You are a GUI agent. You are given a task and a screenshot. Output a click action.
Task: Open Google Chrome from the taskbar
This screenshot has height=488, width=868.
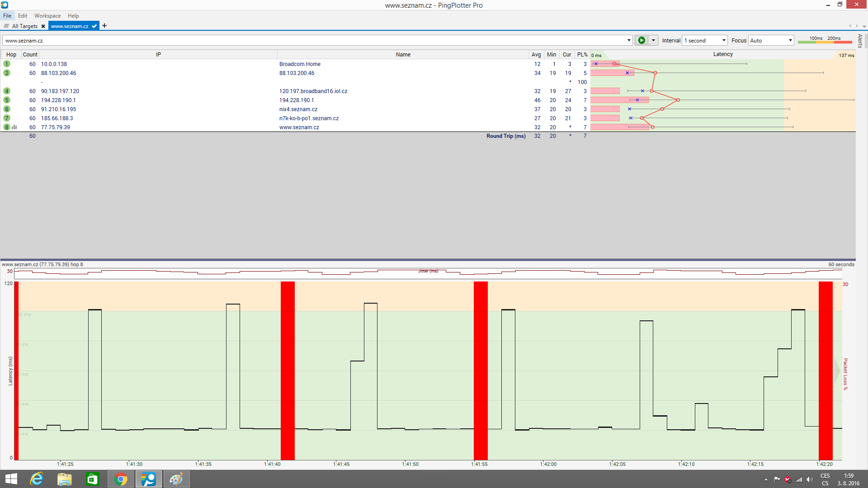pos(121,479)
